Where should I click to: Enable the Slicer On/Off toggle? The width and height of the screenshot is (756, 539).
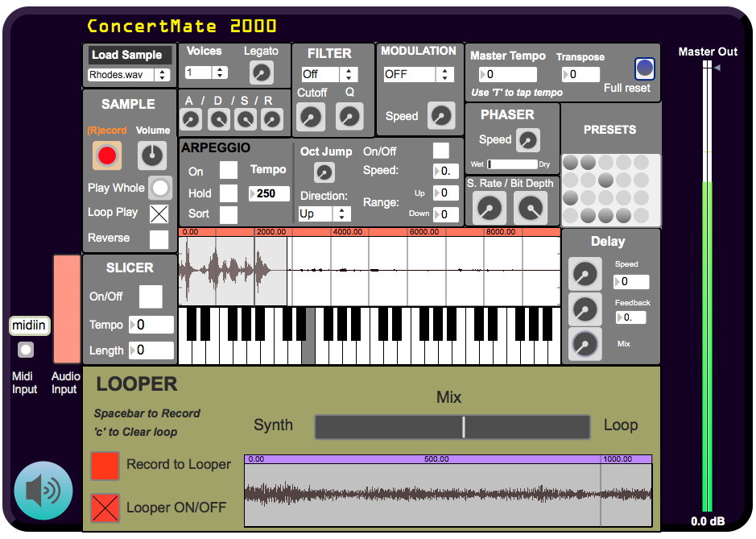pos(151,296)
